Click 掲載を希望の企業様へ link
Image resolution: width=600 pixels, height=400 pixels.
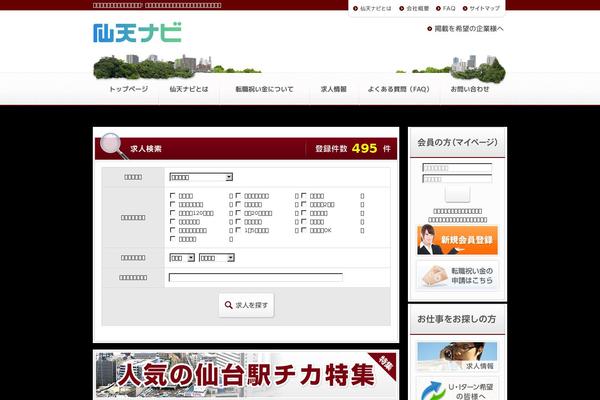click(466, 28)
